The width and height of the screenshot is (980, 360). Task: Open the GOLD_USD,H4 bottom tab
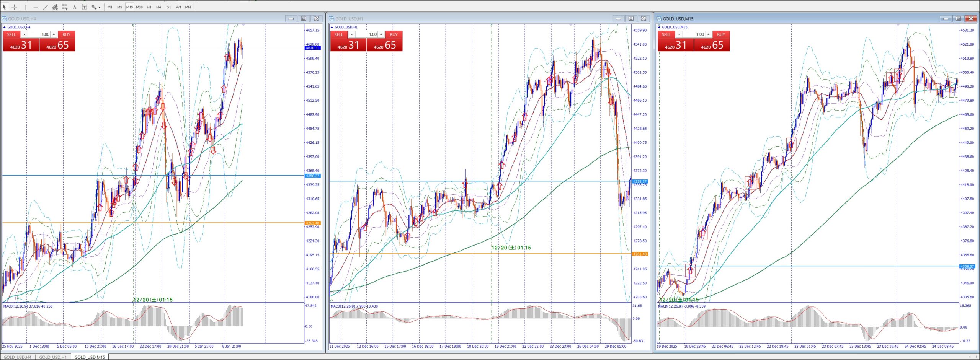coord(18,357)
